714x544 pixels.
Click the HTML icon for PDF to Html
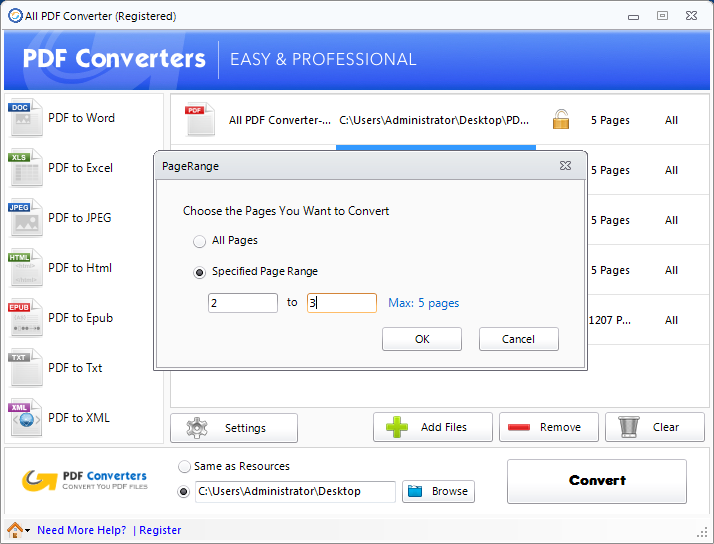pos(25,268)
